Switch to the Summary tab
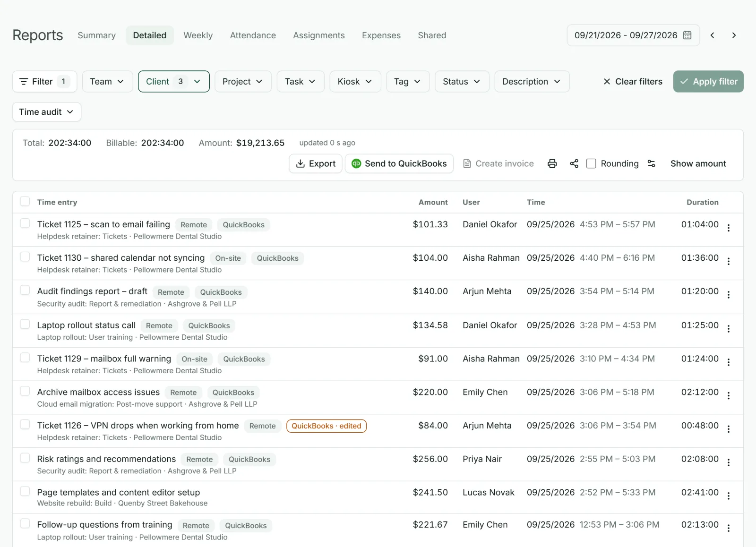The width and height of the screenshot is (756, 547). 96,35
